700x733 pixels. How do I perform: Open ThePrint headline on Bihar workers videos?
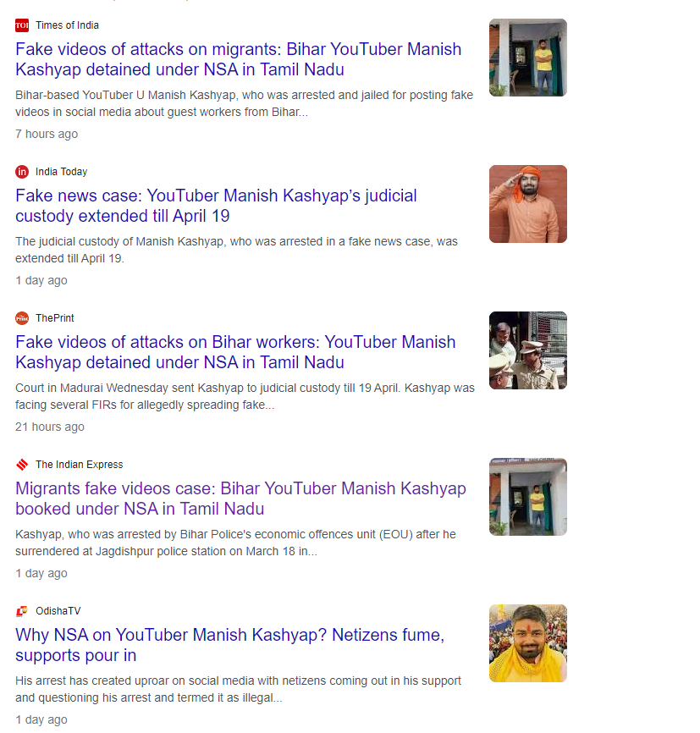pyautogui.click(x=235, y=352)
